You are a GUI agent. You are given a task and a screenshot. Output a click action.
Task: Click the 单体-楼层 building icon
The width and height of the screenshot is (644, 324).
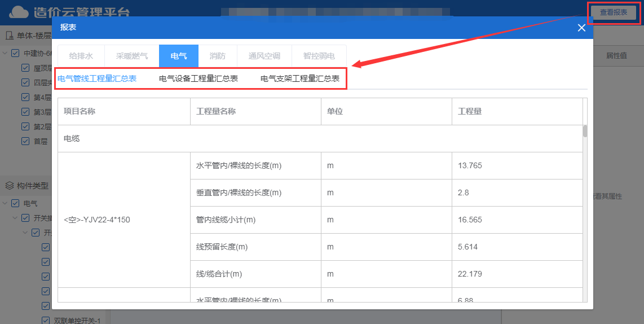pos(10,36)
